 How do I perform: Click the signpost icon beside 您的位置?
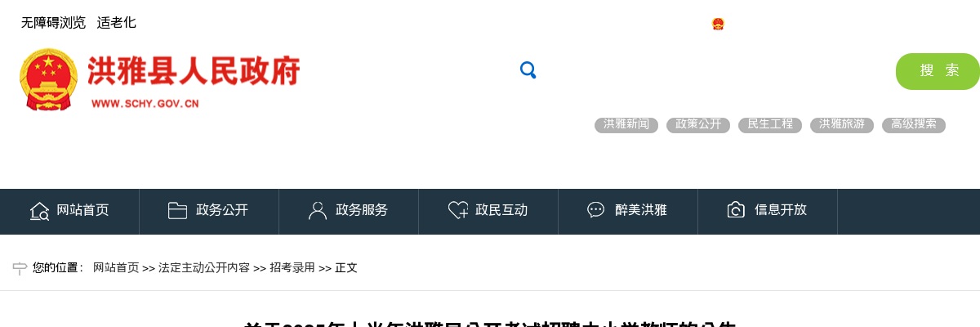(20, 268)
